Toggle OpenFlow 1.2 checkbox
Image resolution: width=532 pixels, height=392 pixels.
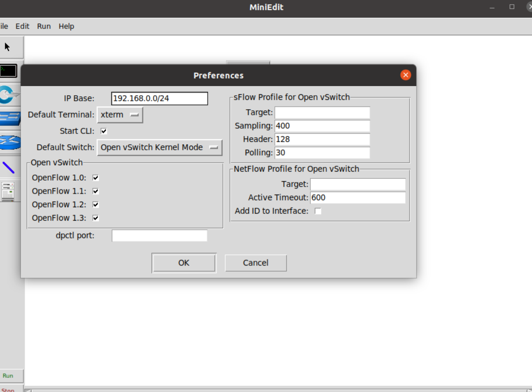pos(96,205)
